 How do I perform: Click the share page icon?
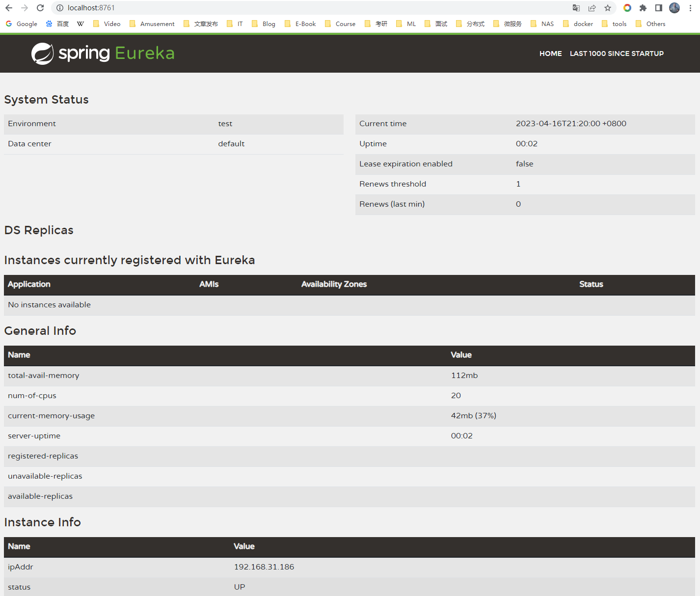point(592,8)
